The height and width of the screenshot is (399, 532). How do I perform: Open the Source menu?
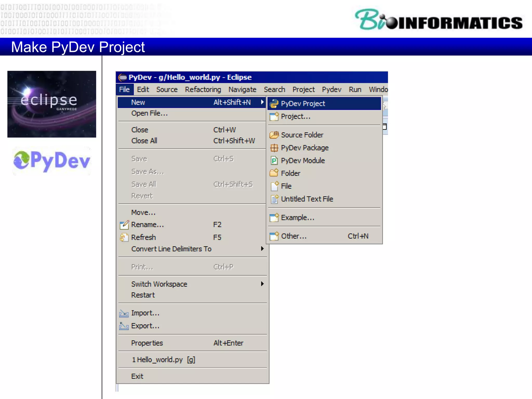pos(167,90)
